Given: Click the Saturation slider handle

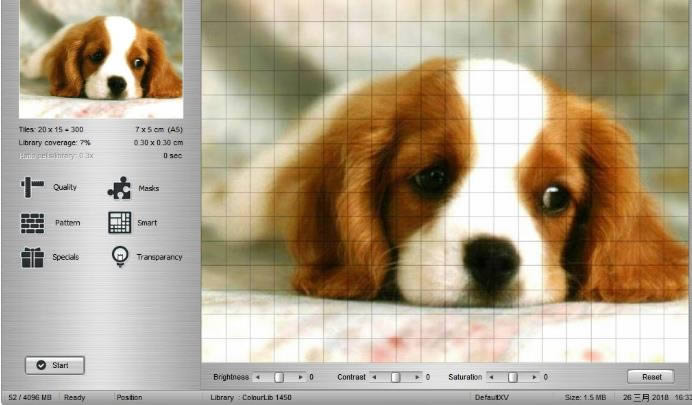Looking at the screenshot, I should click(513, 377).
